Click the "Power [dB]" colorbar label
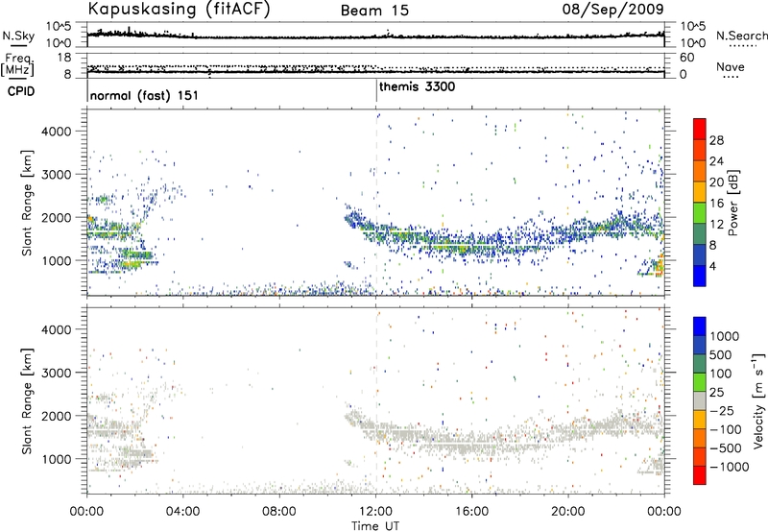This screenshot has height=532, width=768. 733,203
